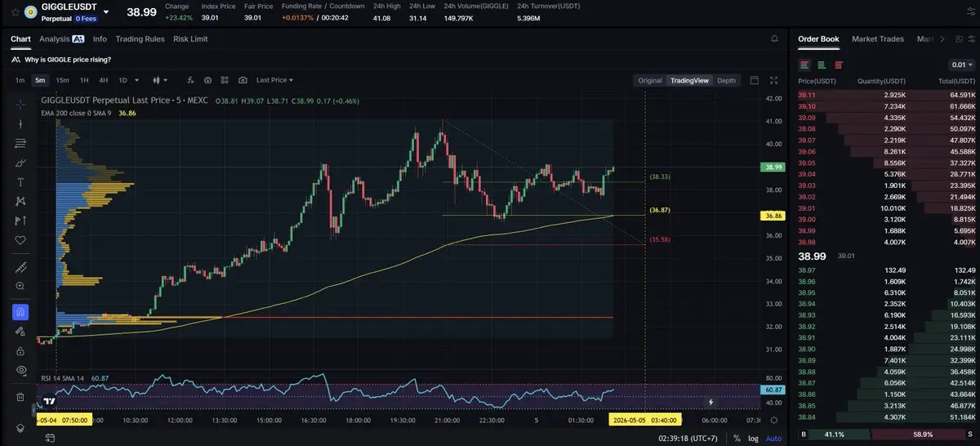Toggle stay in drawing mode

[x=21, y=331]
